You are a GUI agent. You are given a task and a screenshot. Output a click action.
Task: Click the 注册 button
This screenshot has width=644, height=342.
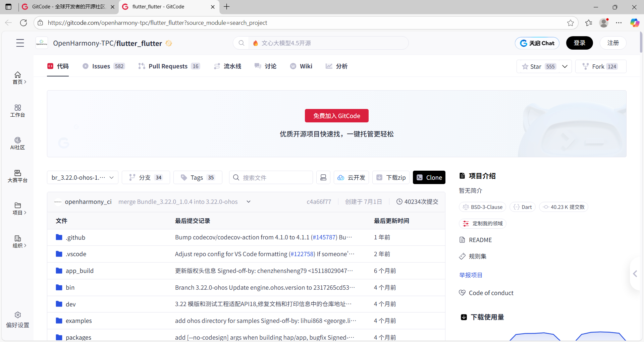coord(613,43)
